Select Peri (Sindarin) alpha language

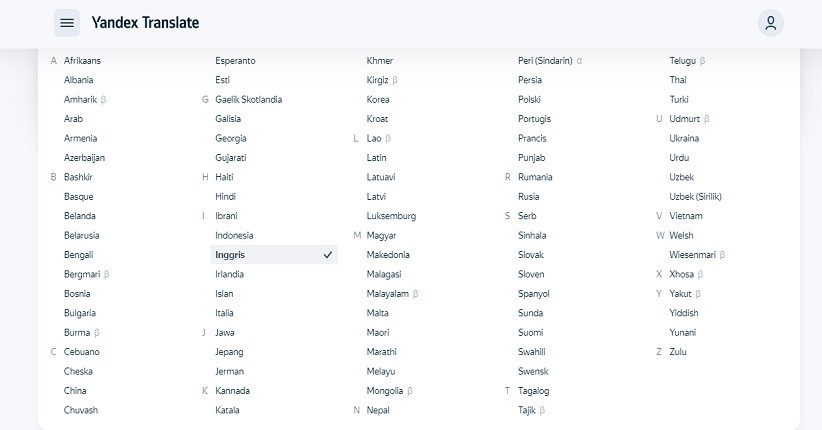click(x=550, y=61)
